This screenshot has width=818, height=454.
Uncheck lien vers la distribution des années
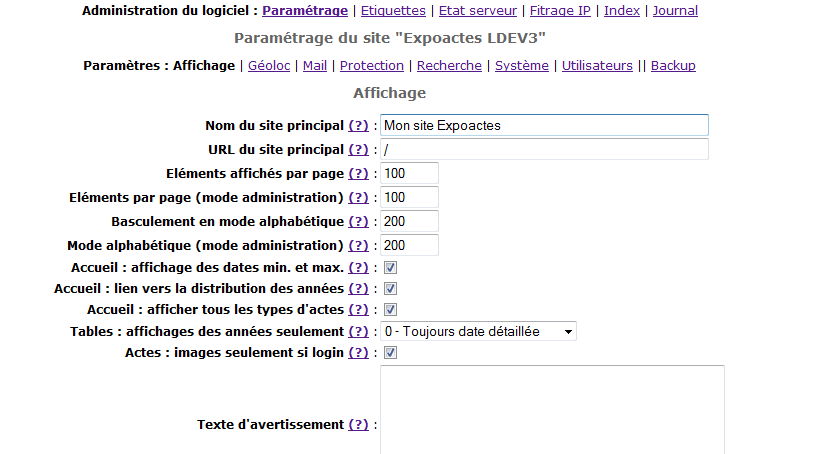[391, 289]
